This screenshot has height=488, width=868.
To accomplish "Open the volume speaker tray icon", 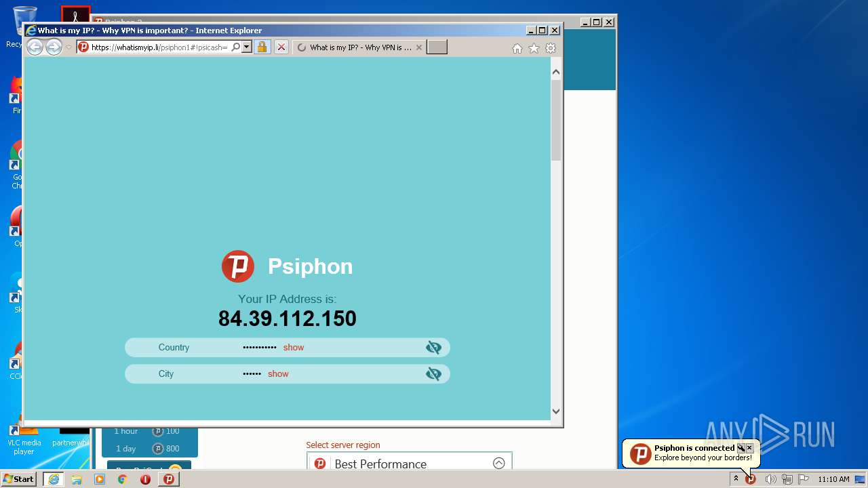I will coord(770,479).
